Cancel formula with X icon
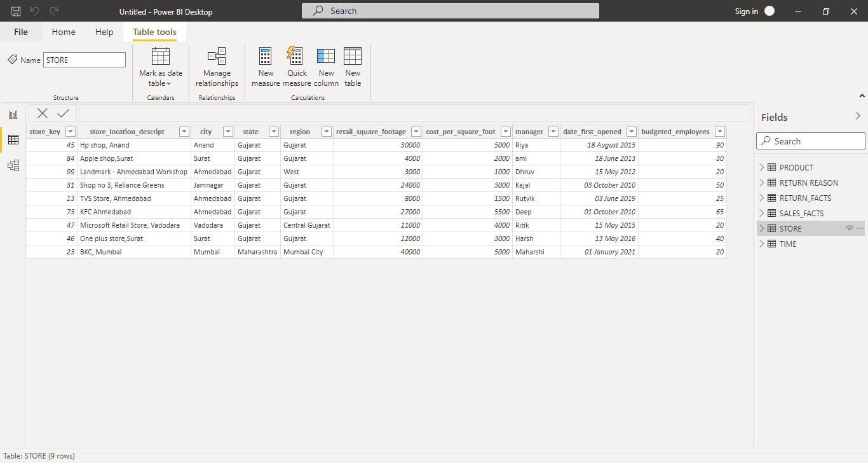This screenshot has height=463, width=868. [43, 113]
